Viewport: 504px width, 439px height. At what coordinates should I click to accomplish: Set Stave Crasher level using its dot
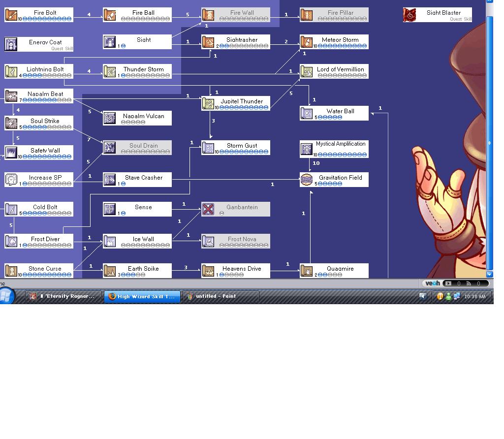123,184
